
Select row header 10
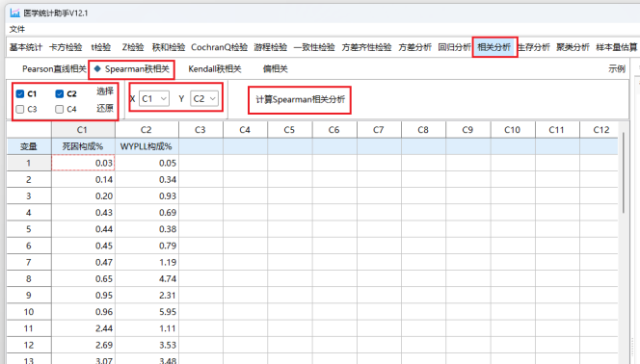coord(29,312)
